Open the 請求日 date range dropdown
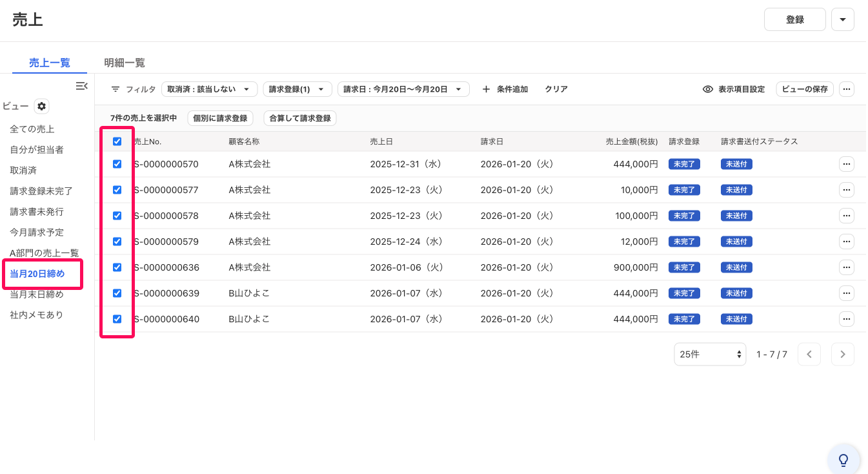This screenshot has width=868, height=474. [403, 89]
